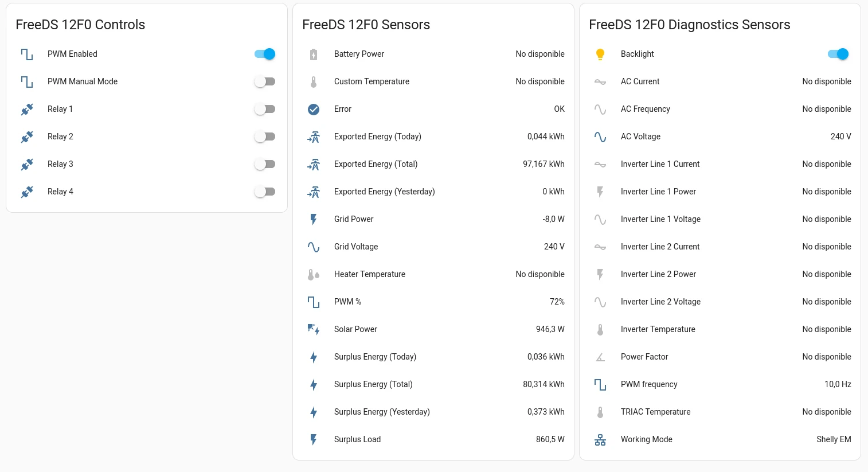Image resolution: width=868 pixels, height=472 pixels.
Task: Disable the PWM Enabled switch
Action: [265, 54]
